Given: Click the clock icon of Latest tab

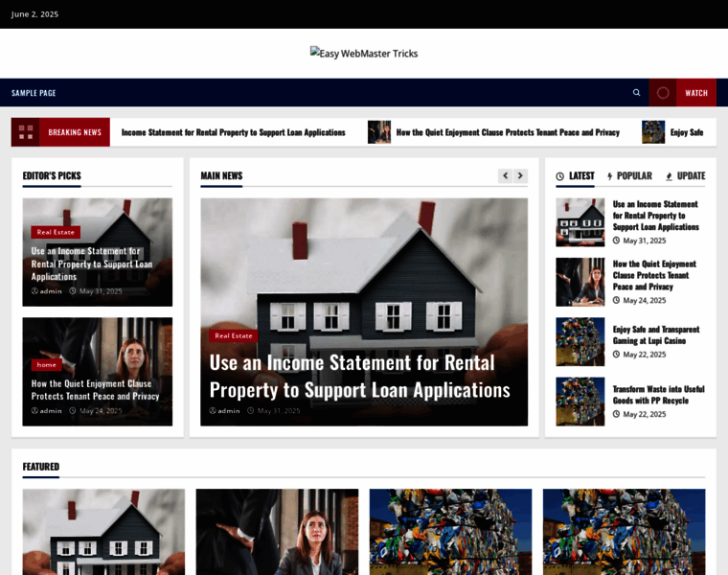Looking at the screenshot, I should pyautogui.click(x=560, y=176).
